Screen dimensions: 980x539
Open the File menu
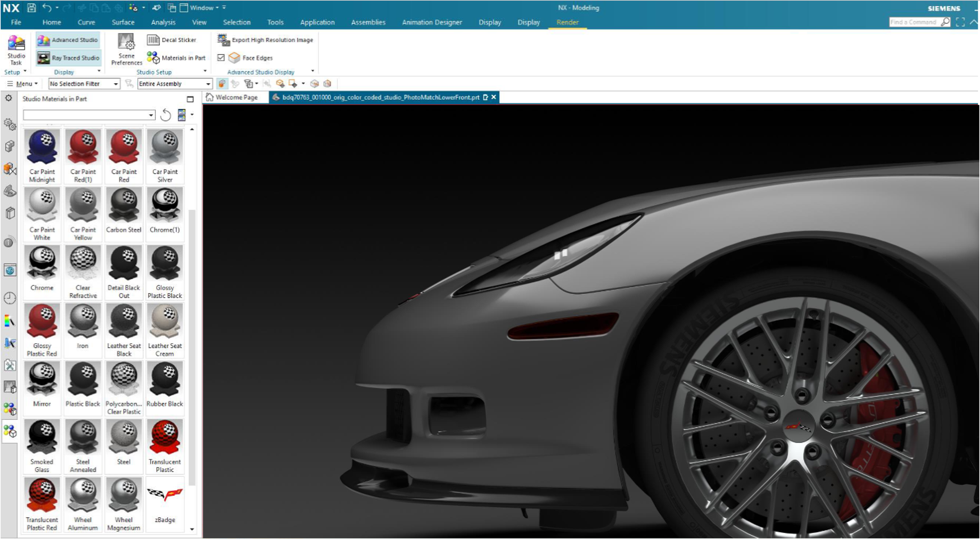pyautogui.click(x=16, y=22)
